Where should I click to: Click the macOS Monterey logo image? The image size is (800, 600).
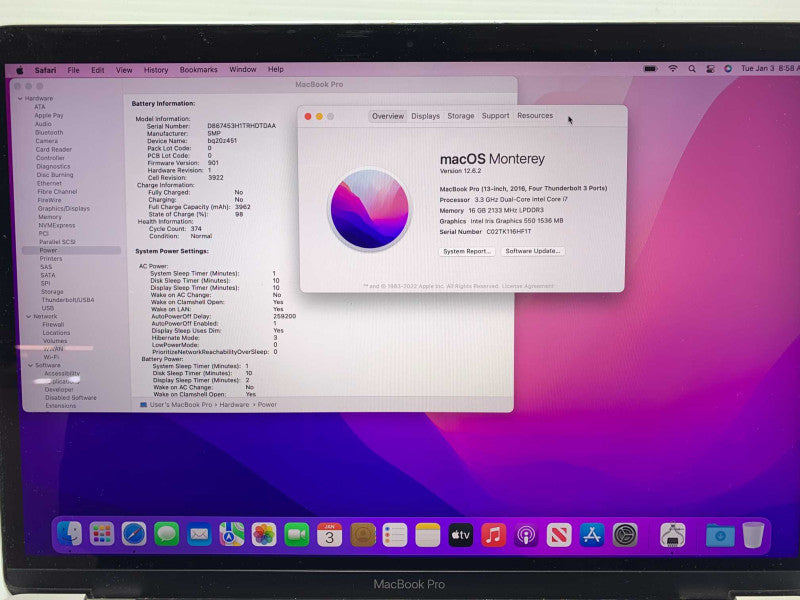tap(369, 209)
